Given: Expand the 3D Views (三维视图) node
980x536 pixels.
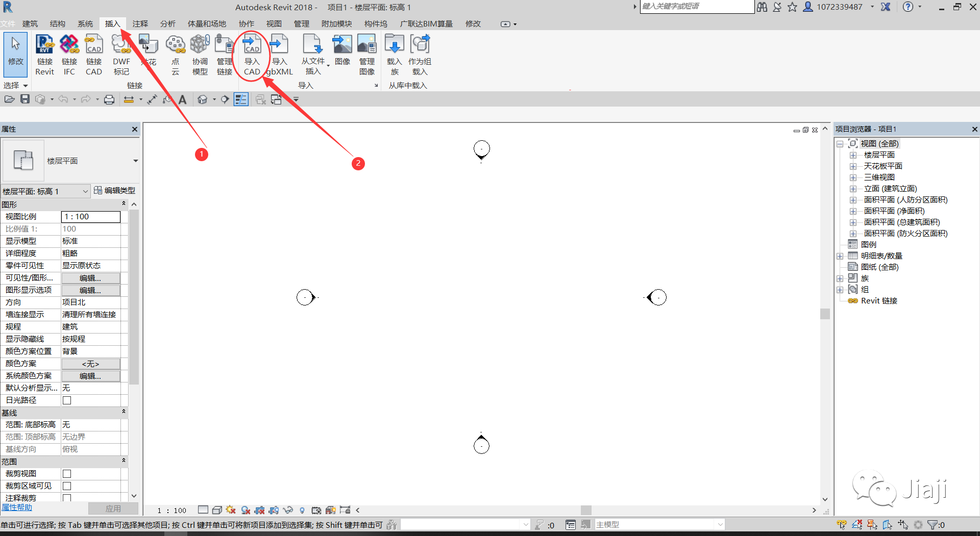Looking at the screenshot, I should (853, 177).
